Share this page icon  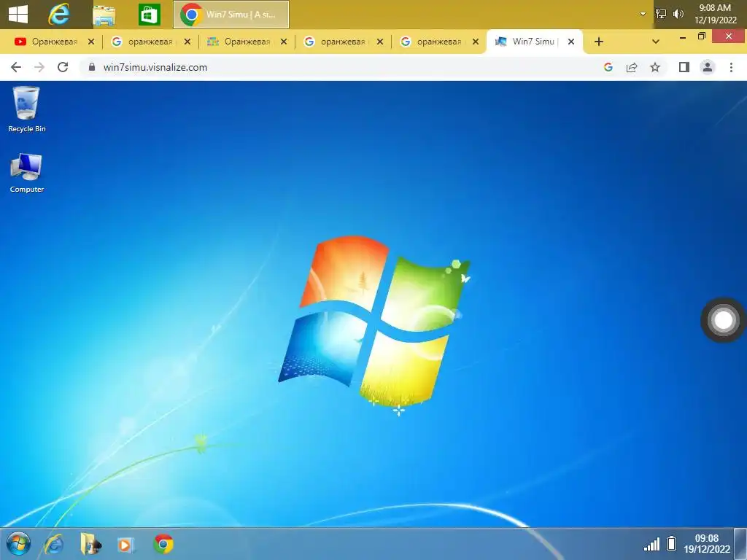pos(632,67)
